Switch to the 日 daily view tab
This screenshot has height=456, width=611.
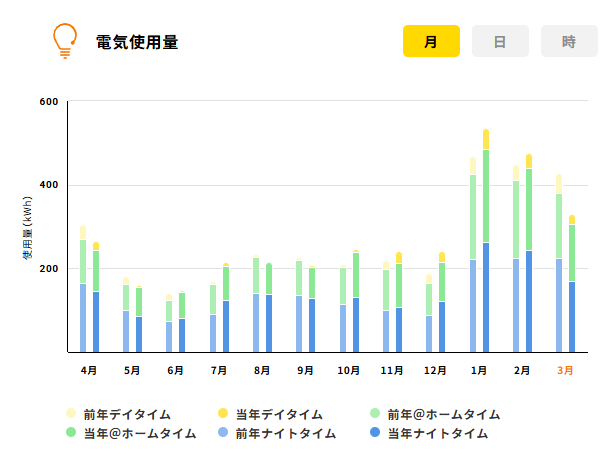point(500,42)
